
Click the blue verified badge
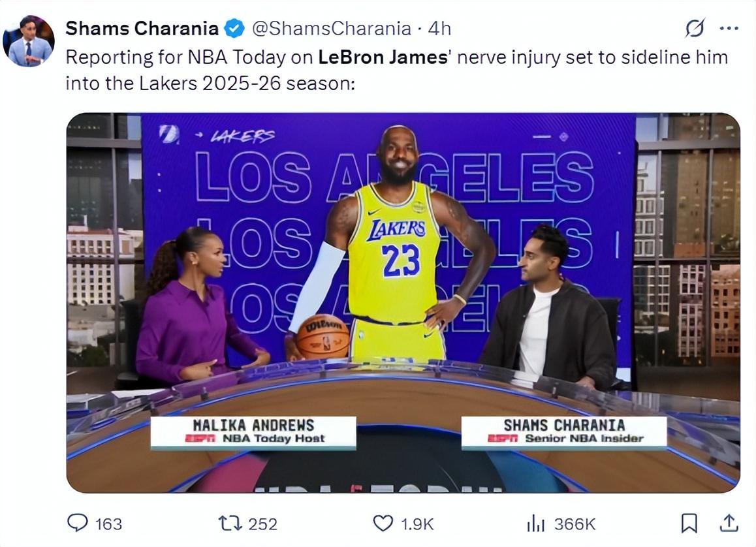(234, 29)
